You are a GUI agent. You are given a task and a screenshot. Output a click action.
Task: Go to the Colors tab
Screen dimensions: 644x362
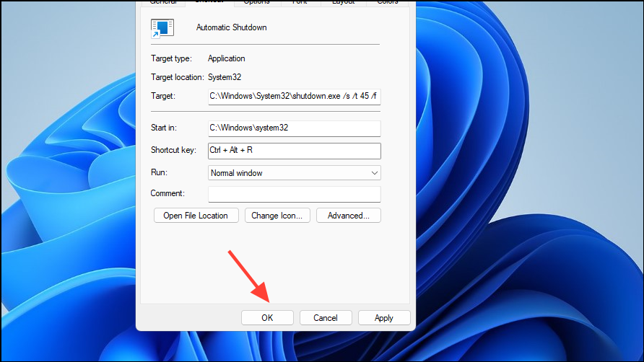tap(387, 2)
